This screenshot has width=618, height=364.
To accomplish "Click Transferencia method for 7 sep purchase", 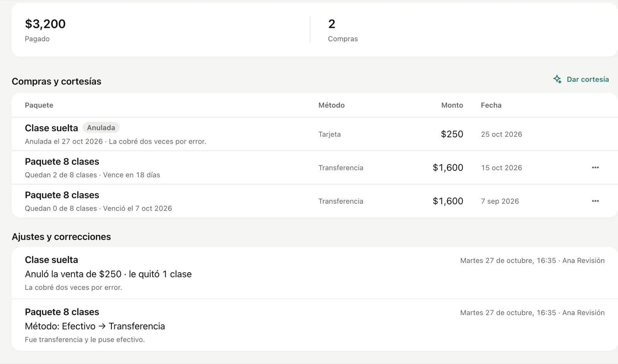I will (341, 201).
